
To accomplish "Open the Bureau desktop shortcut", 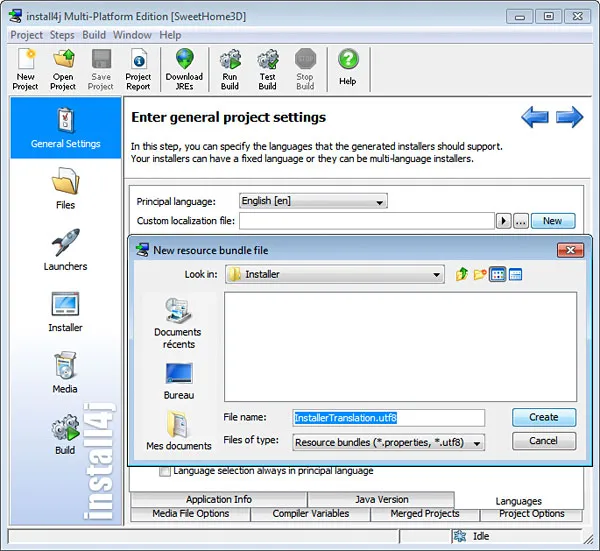I will (x=179, y=381).
